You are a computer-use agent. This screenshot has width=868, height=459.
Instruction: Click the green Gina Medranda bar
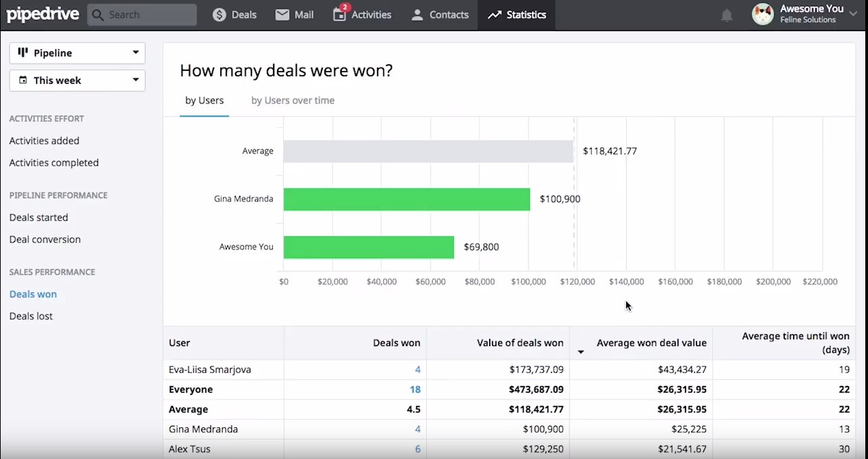(x=406, y=199)
